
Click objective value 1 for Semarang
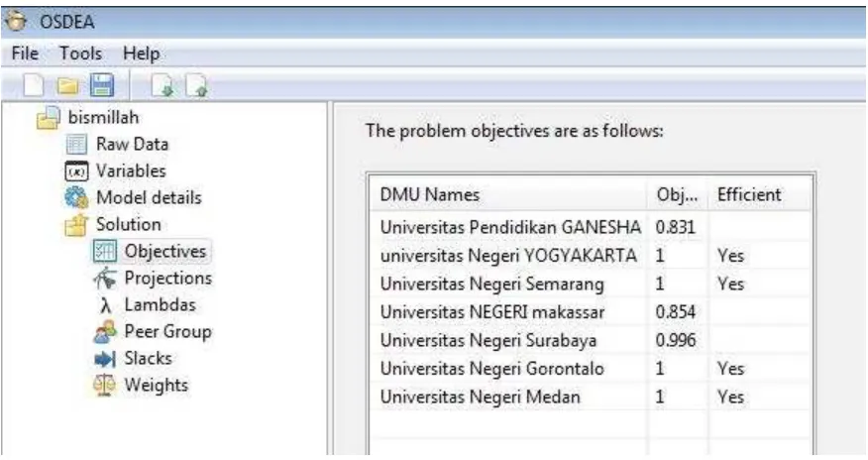pyautogui.click(x=660, y=284)
